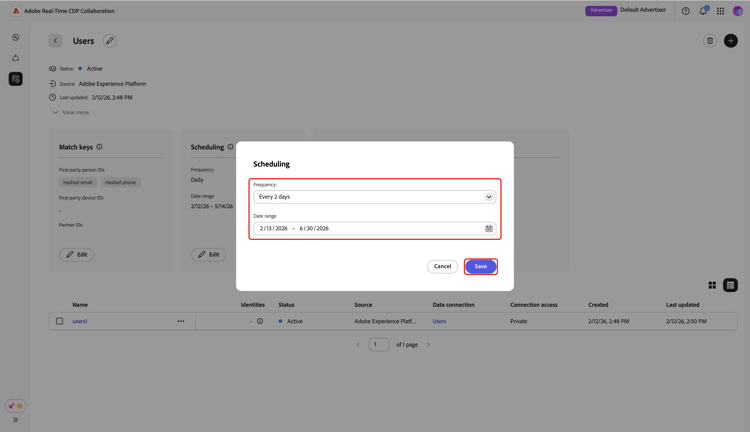The width and height of the screenshot is (750, 432).
Task: Show Scheduling card info icon
Action: pyautogui.click(x=230, y=147)
